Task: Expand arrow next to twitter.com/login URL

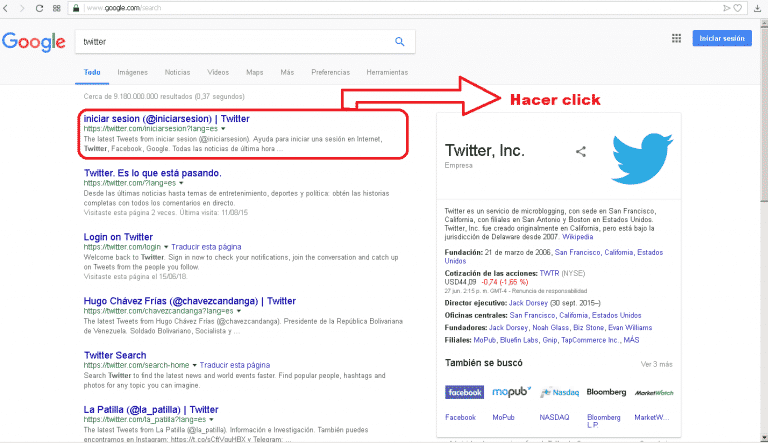Action: point(165,245)
